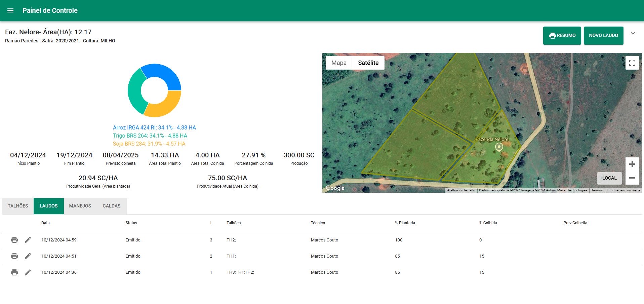This screenshot has width=644, height=304.
Task: Zoom out on the map
Action: [632, 178]
